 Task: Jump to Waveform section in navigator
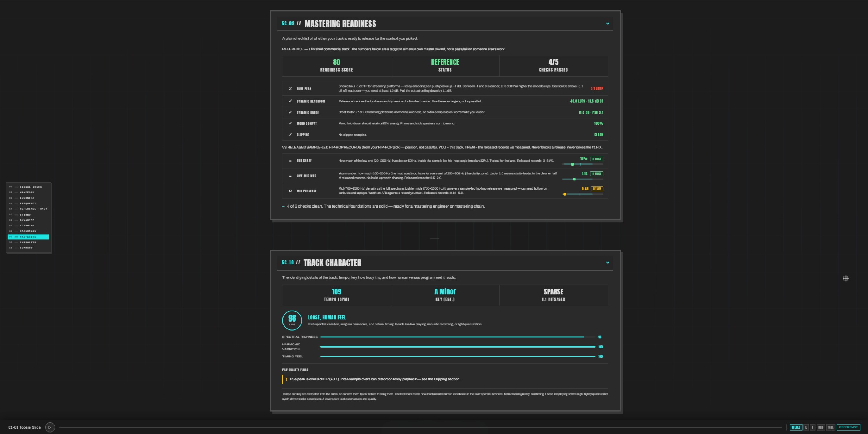28,192
